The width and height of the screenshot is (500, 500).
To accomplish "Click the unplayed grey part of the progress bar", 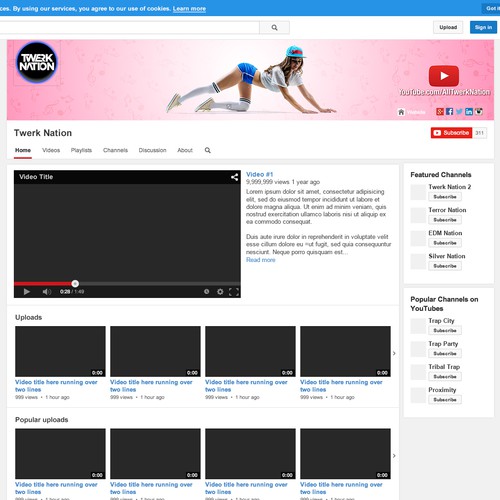I will click(x=159, y=284).
